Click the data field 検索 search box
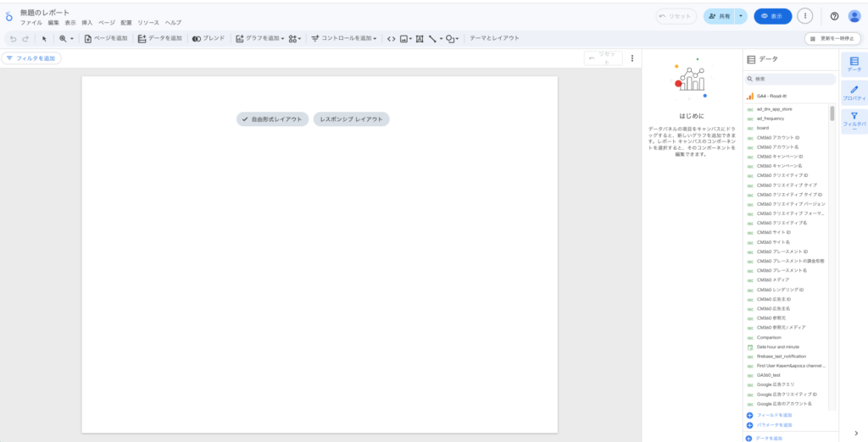This screenshot has height=442, width=868. (788, 79)
